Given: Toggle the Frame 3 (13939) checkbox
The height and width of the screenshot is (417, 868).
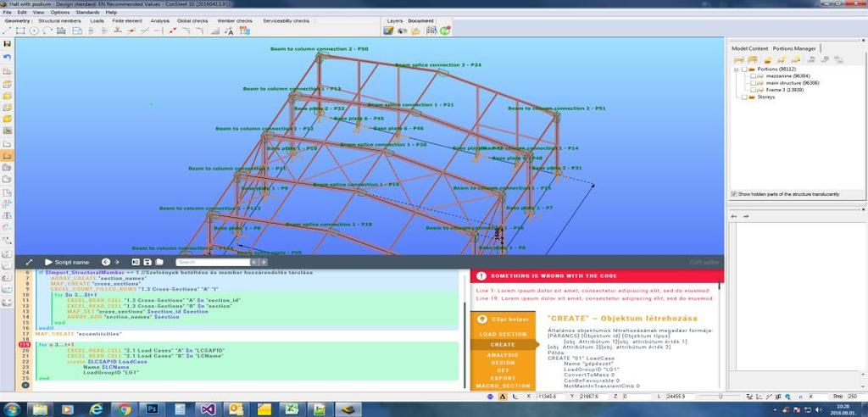Looking at the screenshot, I should [753, 90].
